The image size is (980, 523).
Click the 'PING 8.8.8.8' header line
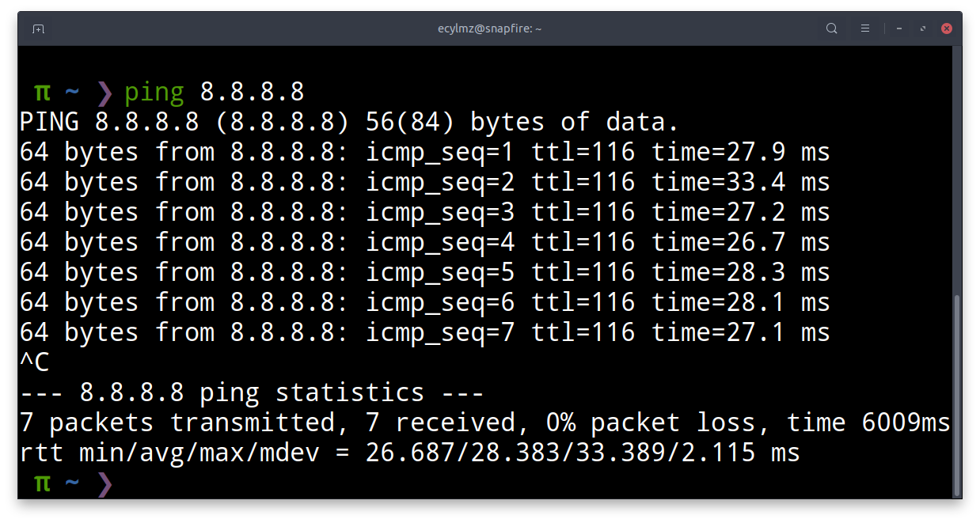pyautogui.click(x=349, y=122)
